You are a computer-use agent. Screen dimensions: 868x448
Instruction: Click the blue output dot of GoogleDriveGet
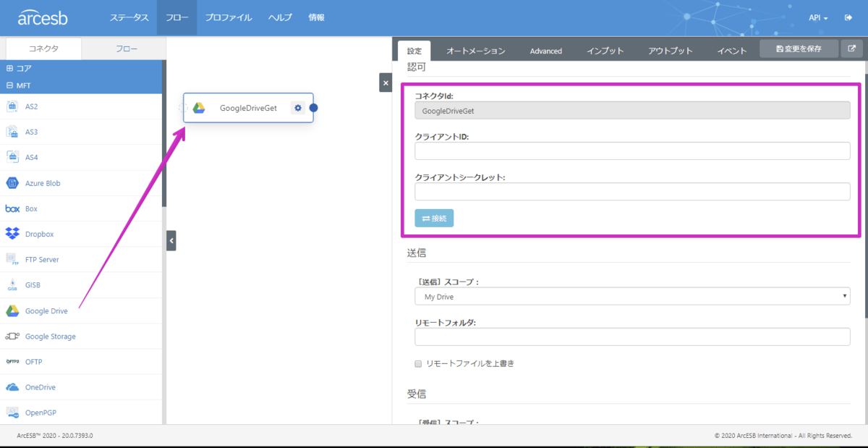click(313, 108)
